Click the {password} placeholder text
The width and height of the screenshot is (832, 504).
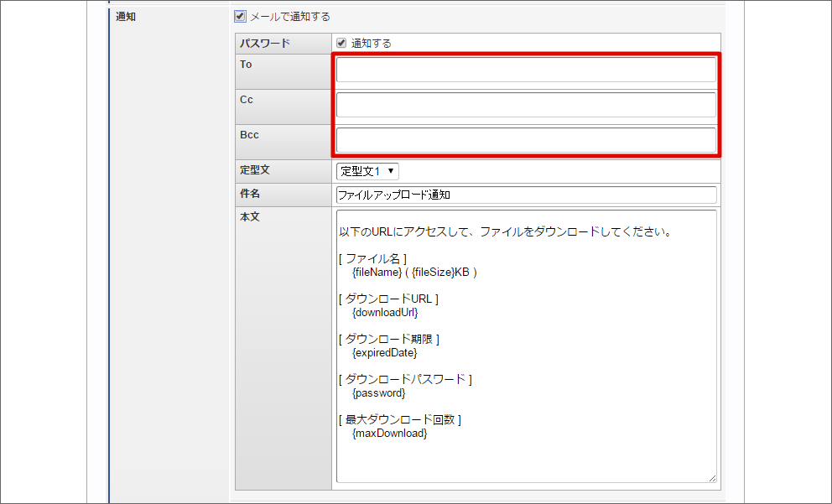(x=379, y=393)
